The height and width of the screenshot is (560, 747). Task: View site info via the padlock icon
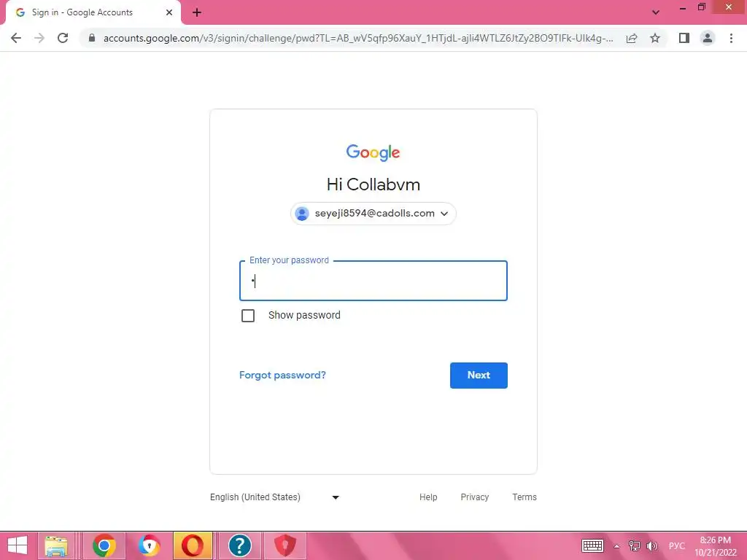(92, 38)
